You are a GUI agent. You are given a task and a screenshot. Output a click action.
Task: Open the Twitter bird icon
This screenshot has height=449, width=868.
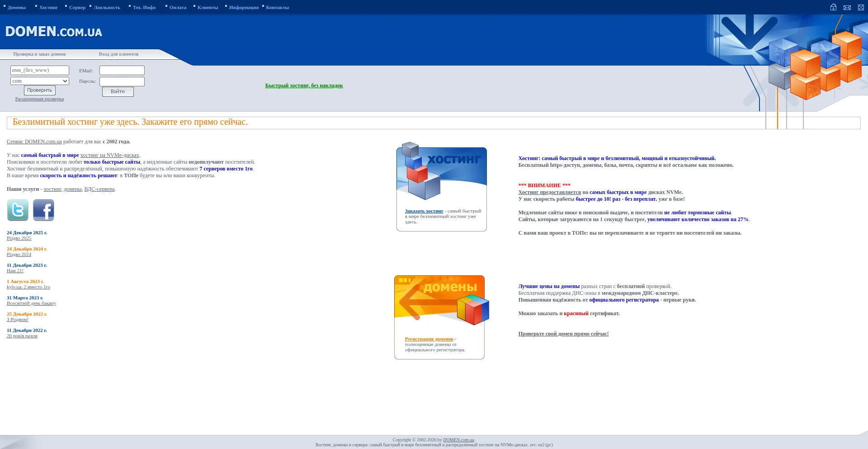[x=18, y=210]
